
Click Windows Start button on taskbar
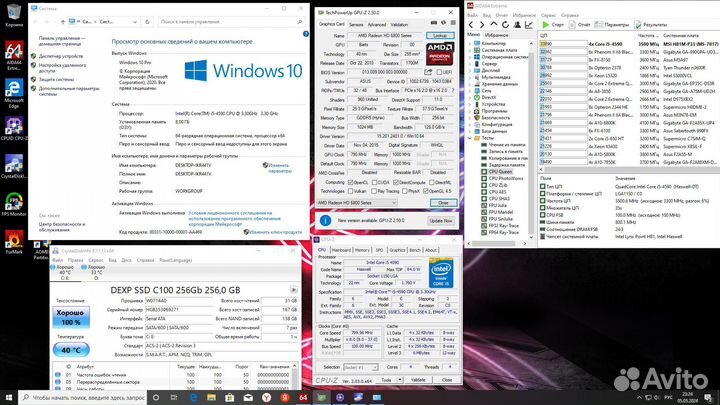pyautogui.click(x=9, y=397)
